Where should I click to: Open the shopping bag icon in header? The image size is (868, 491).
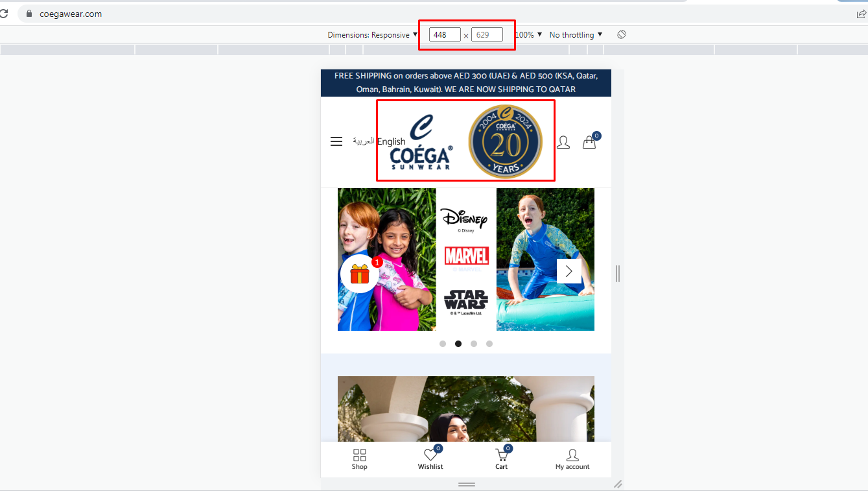[x=590, y=141]
